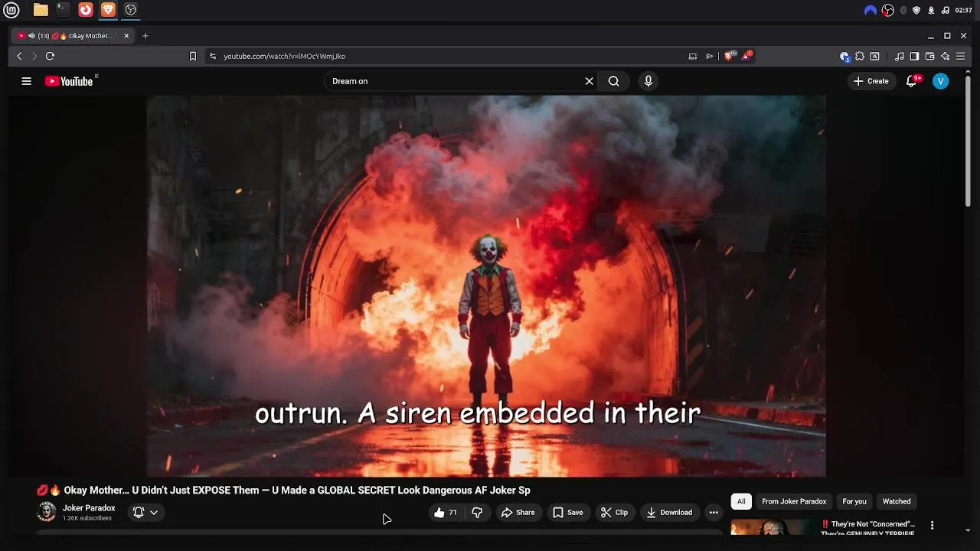980x551 pixels.
Task: Launch the Files folder from panel
Action: (41, 10)
